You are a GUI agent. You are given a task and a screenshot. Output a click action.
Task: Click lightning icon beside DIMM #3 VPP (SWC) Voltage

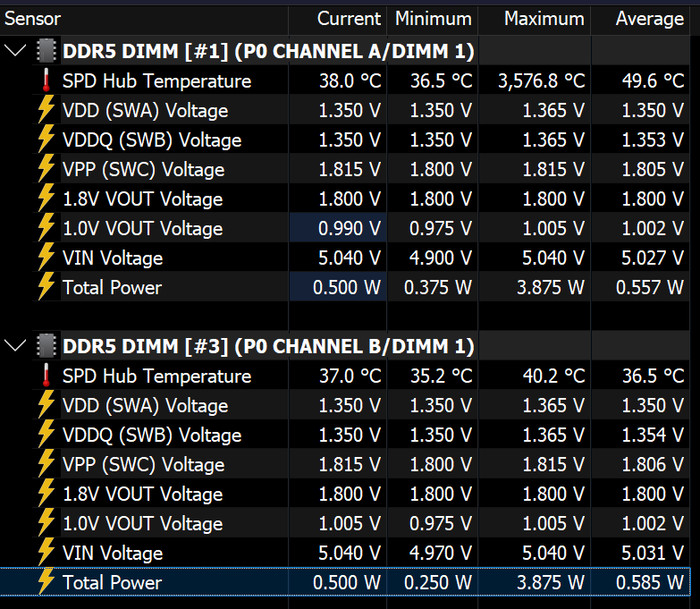pyautogui.click(x=46, y=464)
